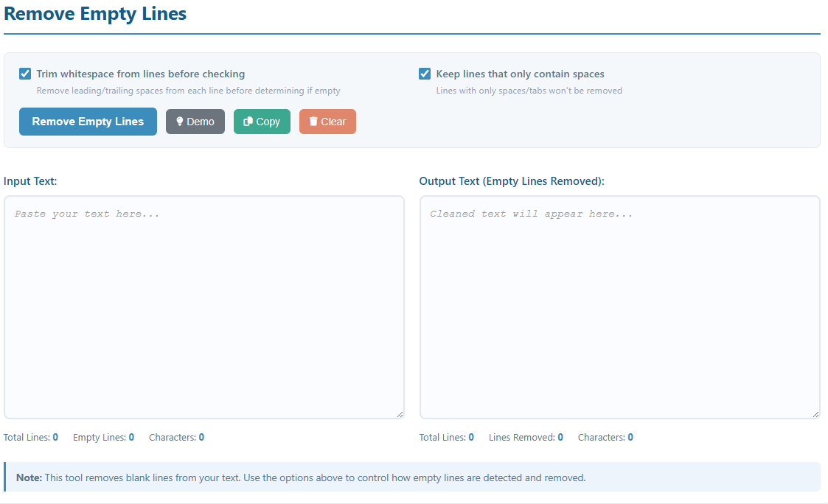Viewport: 828px width, 504px height.
Task: Click the 'Input Text:' label
Action: tap(30, 181)
